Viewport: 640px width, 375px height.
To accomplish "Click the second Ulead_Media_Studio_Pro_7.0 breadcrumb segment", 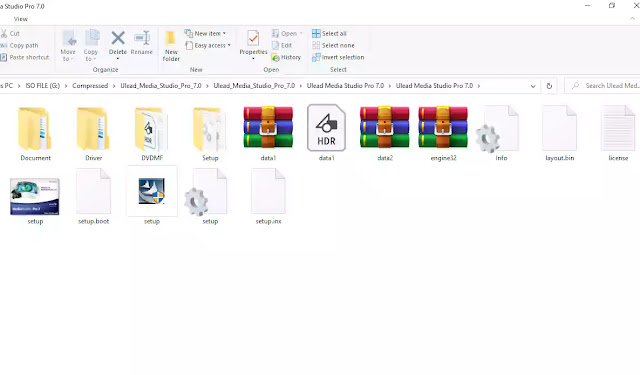I will coord(254,86).
